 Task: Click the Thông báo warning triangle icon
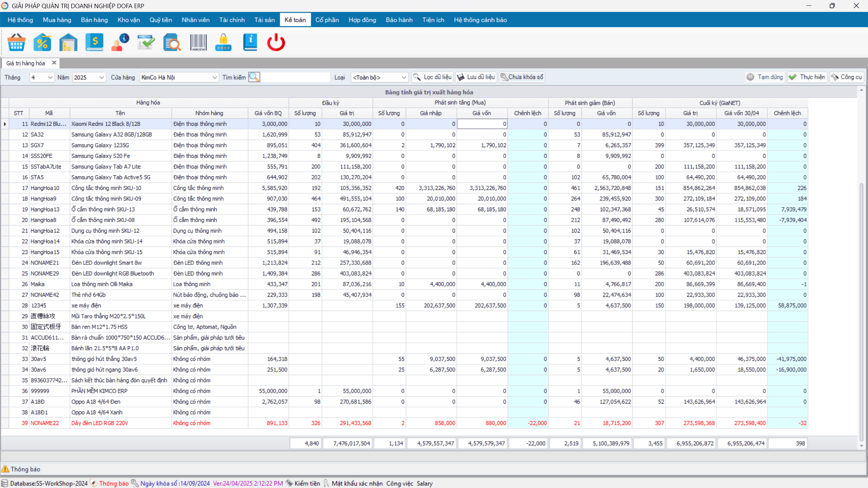click(5, 469)
